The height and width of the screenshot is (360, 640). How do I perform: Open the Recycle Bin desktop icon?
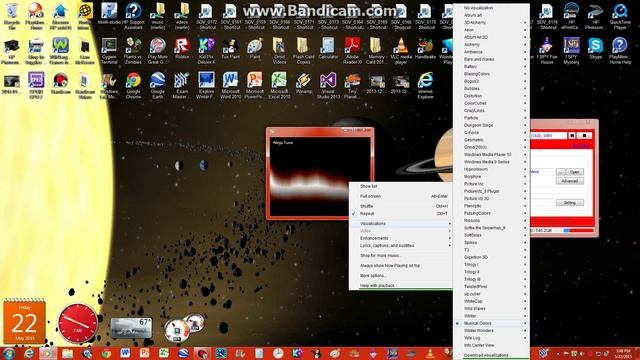point(11,16)
